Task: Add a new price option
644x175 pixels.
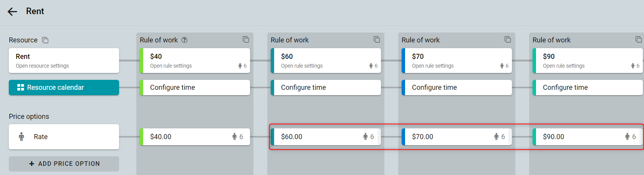Action: [64, 164]
